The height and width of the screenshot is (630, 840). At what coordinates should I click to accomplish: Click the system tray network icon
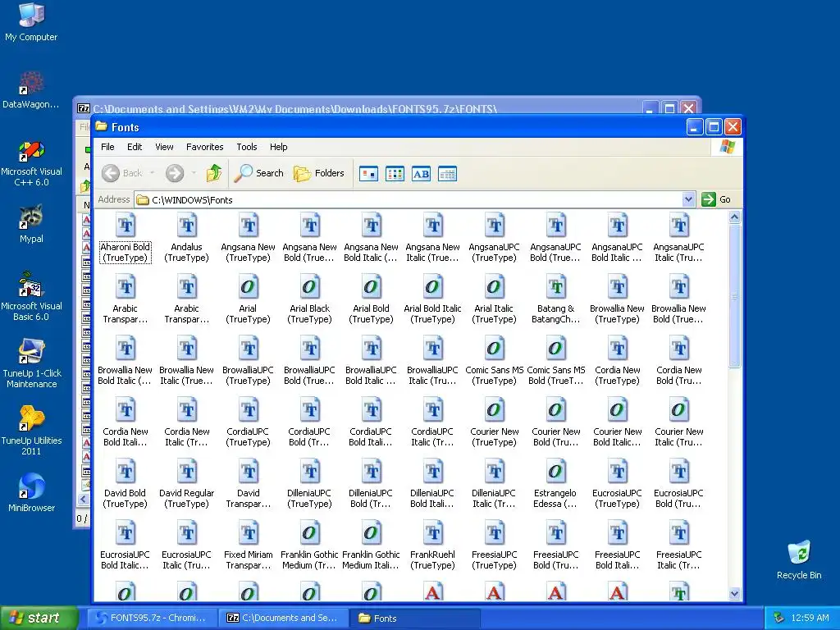pyautogui.click(x=779, y=618)
